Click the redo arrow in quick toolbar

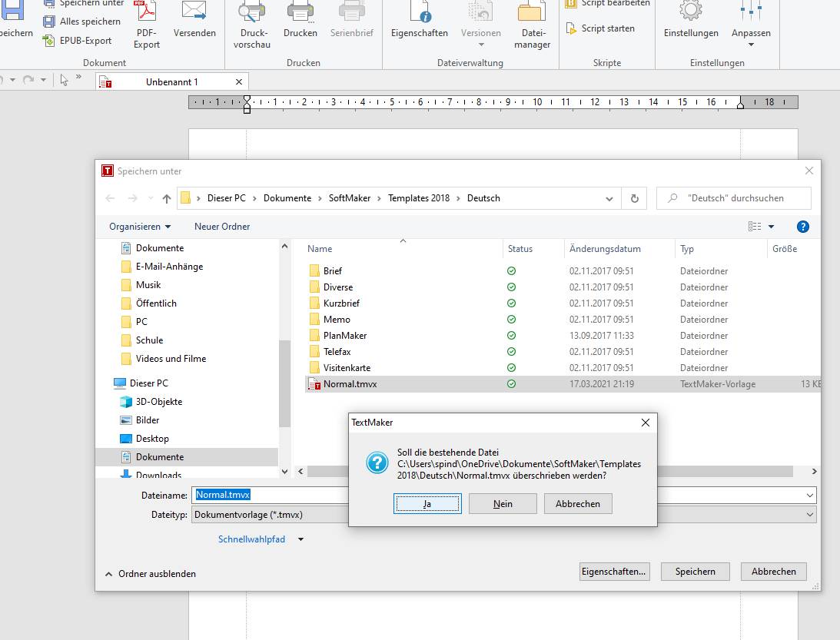(x=28, y=80)
